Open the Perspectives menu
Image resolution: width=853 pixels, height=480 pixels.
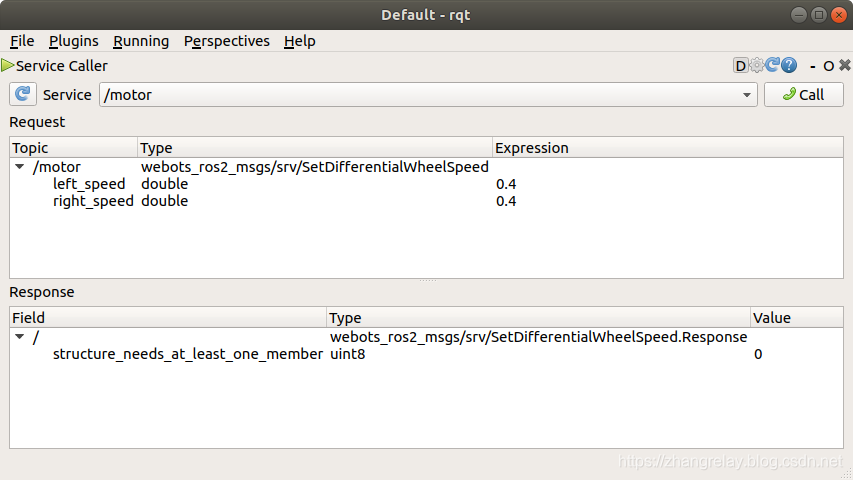[226, 41]
